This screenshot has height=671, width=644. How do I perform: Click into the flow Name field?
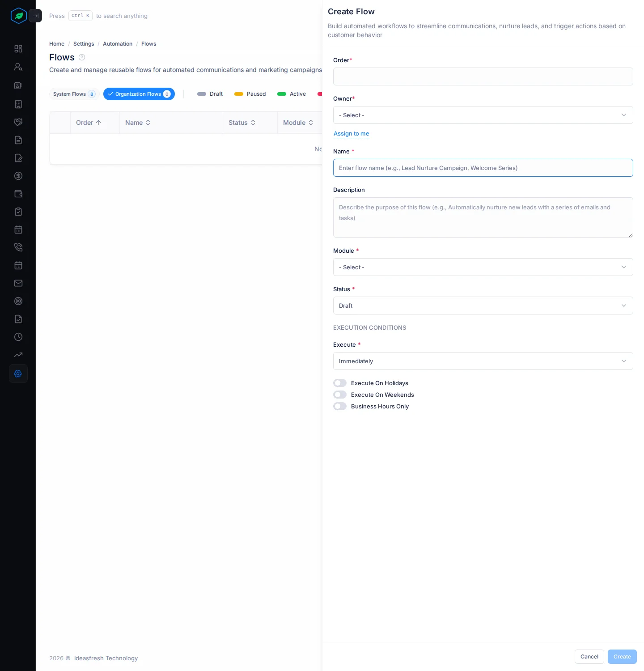pyautogui.click(x=483, y=168)
